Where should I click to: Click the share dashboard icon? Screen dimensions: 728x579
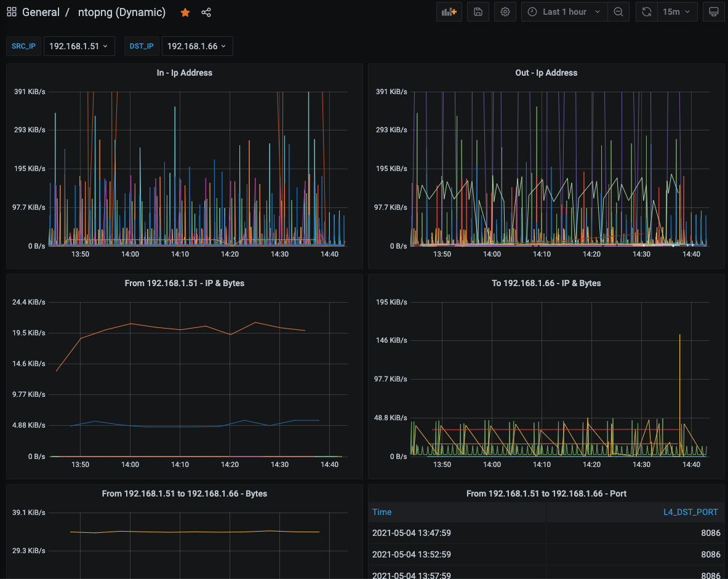click(x=206, y=12)
